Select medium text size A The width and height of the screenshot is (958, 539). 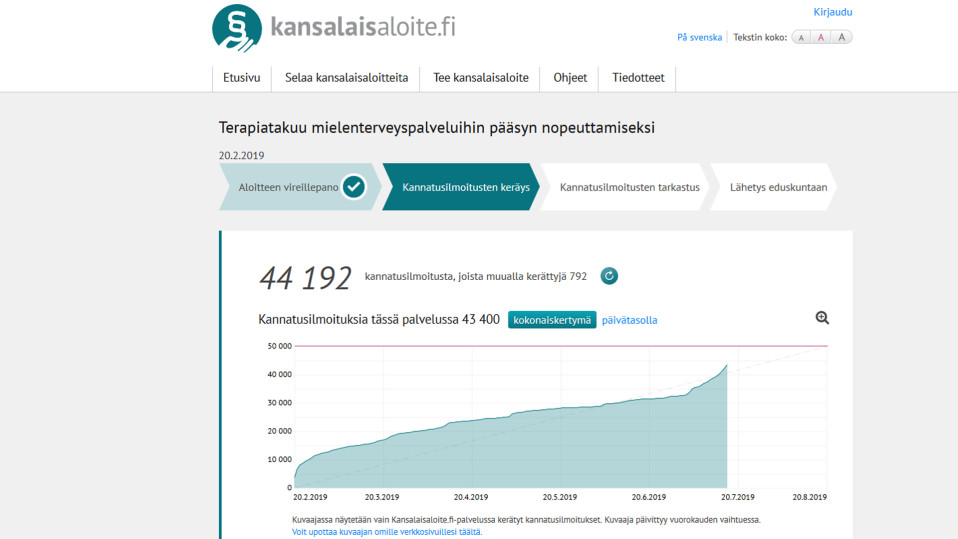coord(821,37)
